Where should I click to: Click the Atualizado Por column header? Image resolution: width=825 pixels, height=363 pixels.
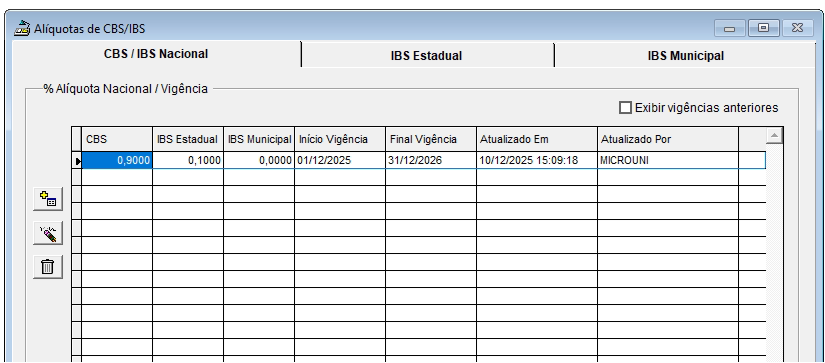668,139
